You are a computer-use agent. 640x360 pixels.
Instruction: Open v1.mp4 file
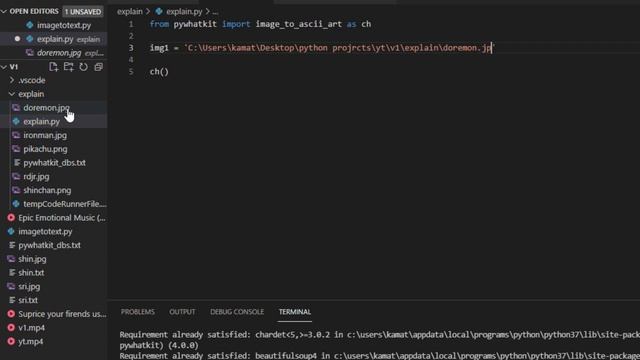[31, 328]
